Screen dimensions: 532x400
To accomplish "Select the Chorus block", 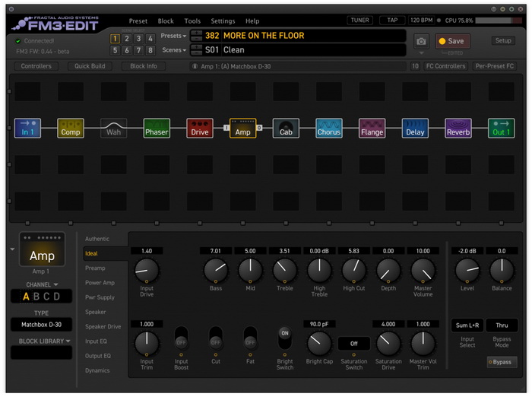I will pos(329,128).
